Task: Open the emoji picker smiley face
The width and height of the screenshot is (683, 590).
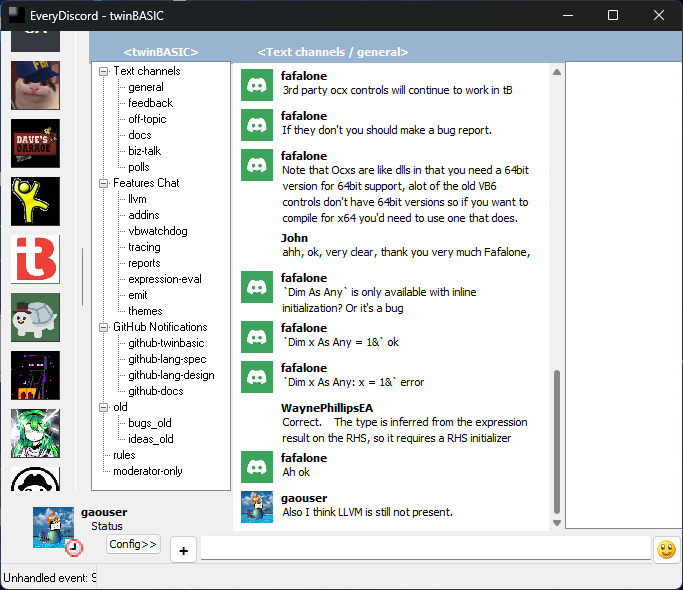Action: coord(666,549)
